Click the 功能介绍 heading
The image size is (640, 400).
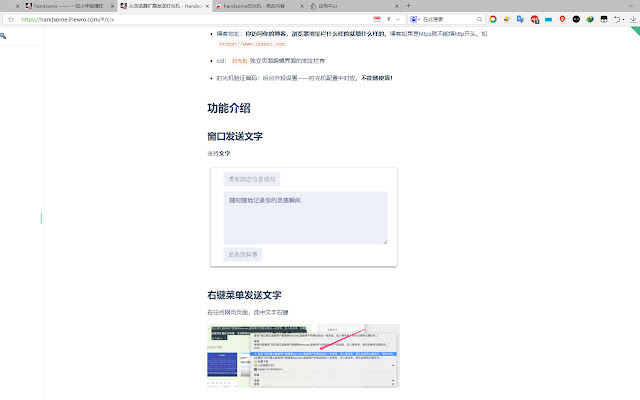pyautogui.click(x=229, y=108)
